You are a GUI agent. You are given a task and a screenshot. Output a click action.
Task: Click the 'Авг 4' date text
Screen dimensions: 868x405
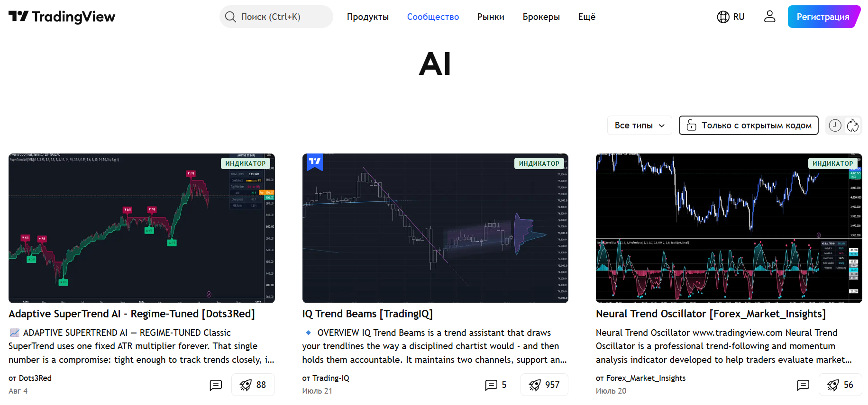(18, 391)
